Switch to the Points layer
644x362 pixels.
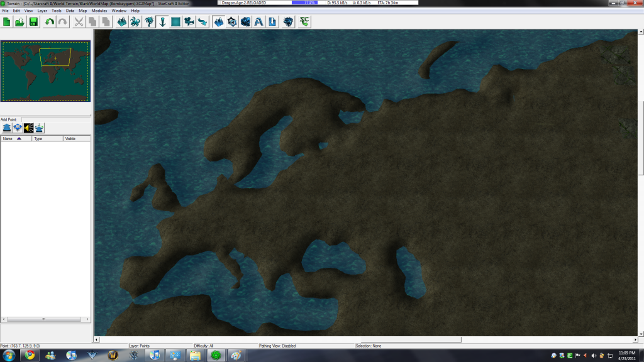pos(163,22)
